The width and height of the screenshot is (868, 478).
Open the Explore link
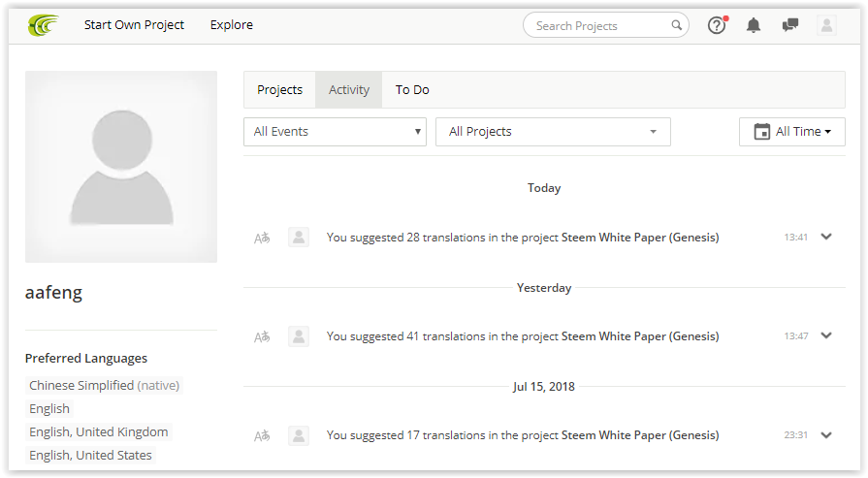[232, 25]
